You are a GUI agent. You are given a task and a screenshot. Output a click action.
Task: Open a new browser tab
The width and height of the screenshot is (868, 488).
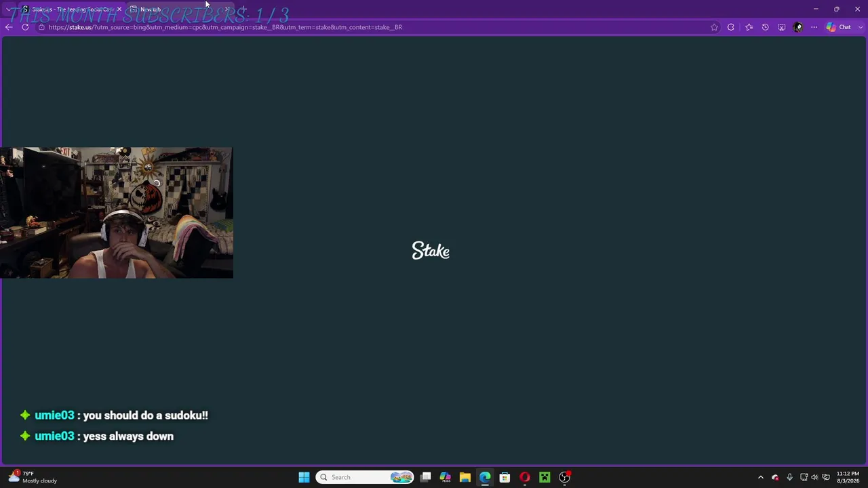pyautogui.click(x=243, y=9)
